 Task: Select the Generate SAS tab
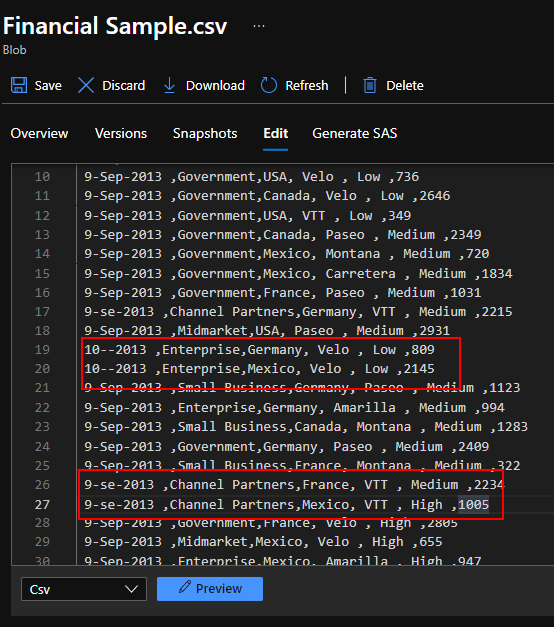(354, 133)
